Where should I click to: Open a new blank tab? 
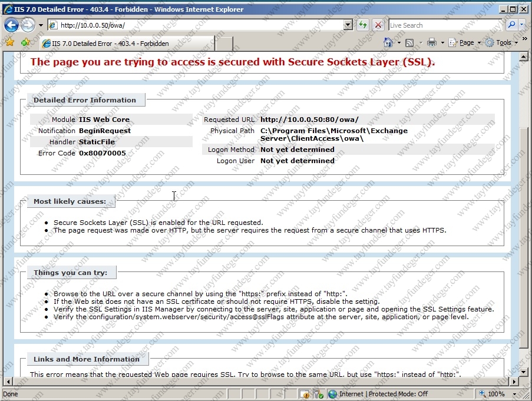pos(224,44)
